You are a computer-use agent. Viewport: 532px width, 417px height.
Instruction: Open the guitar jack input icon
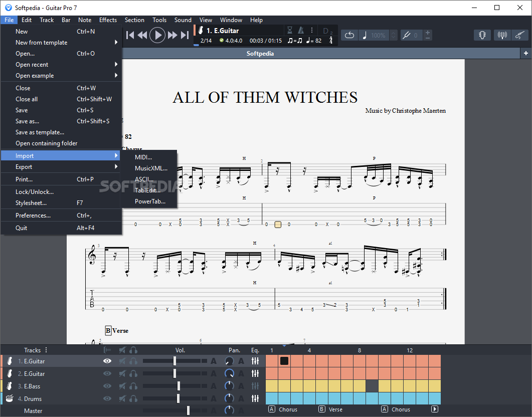coord(520,35)
